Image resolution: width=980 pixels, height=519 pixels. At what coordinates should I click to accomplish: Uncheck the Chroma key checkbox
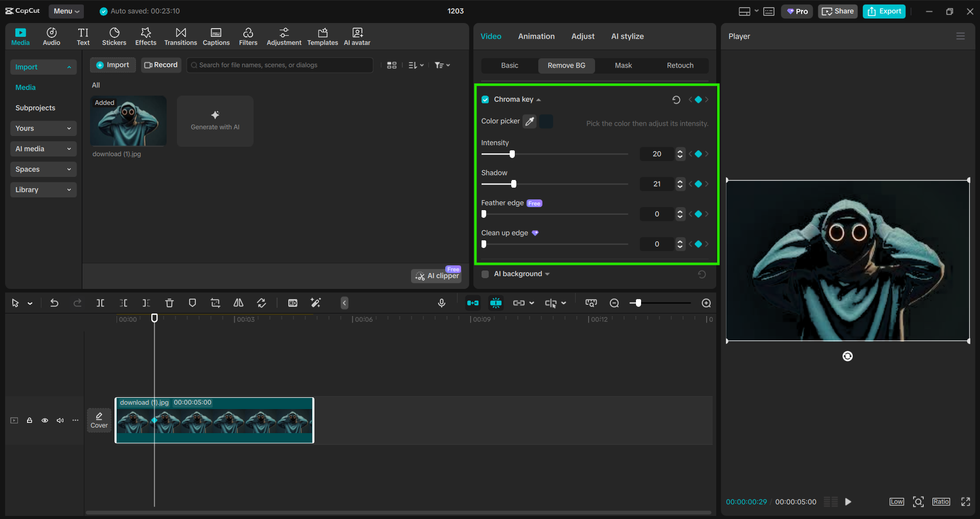click(x=485, y=100)
